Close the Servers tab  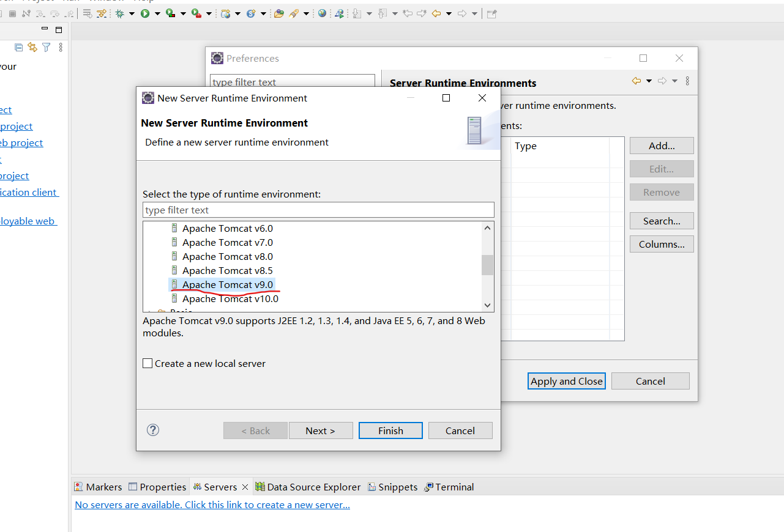pos(245,487)
